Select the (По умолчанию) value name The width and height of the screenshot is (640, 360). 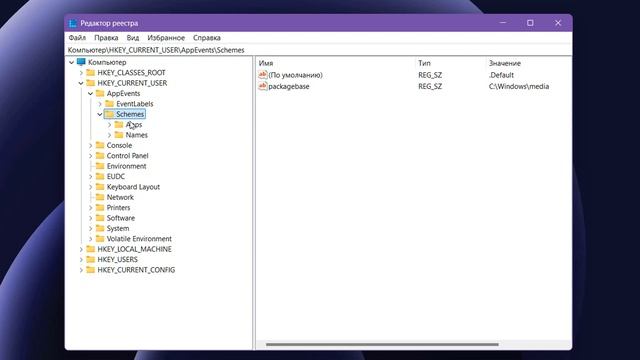[296, 75]
